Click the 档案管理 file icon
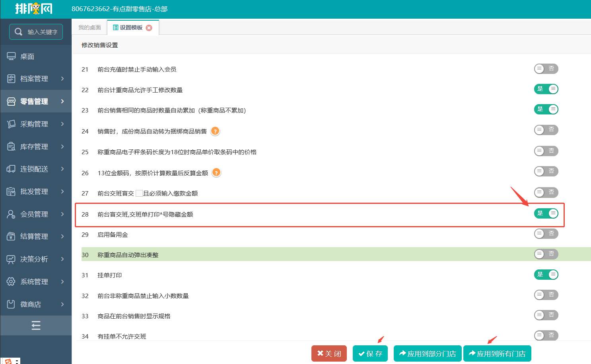591x364 pixels. [11, 79]
